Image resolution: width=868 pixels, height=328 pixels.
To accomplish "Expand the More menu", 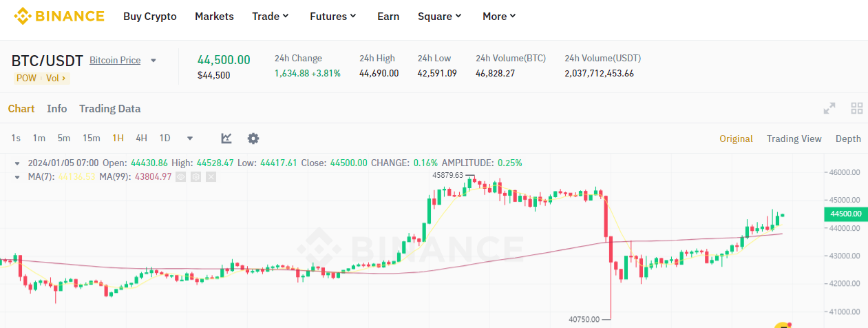I will coord(499,16).
